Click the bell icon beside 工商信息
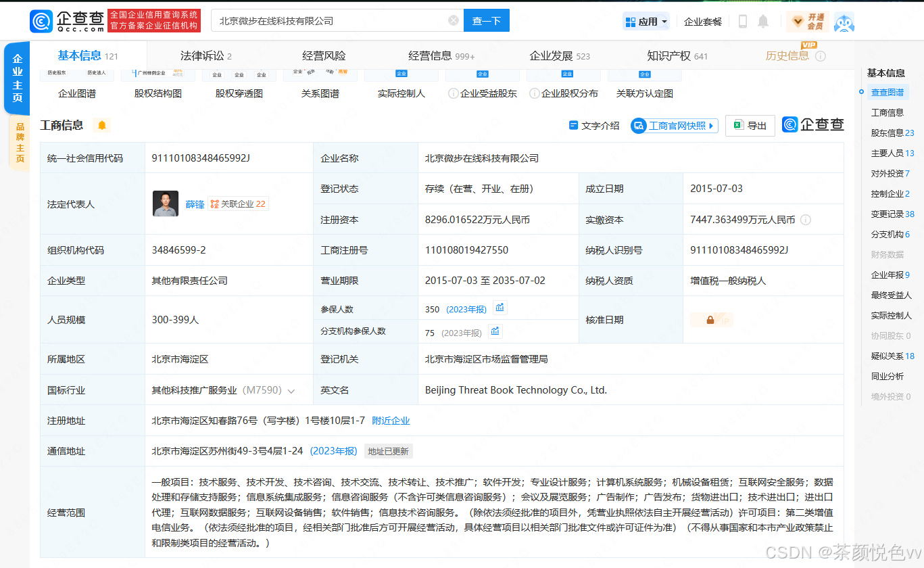The height and width of the screenshot is (568, 924). click(102, 125)
